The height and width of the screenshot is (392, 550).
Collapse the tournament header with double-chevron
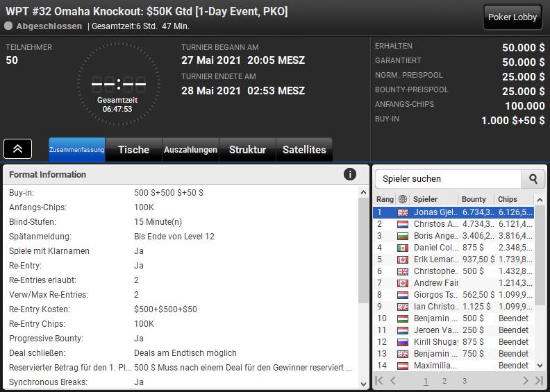[17, 148]
